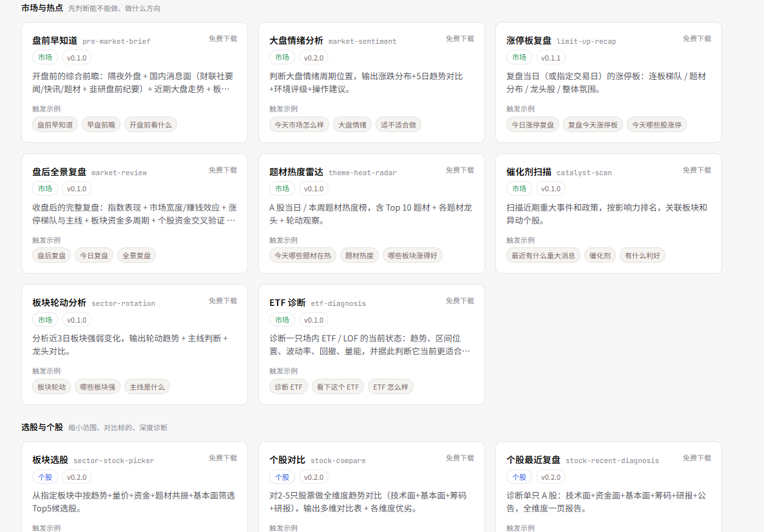Click the v0.1.1 version badge

[x=551, y=57]
